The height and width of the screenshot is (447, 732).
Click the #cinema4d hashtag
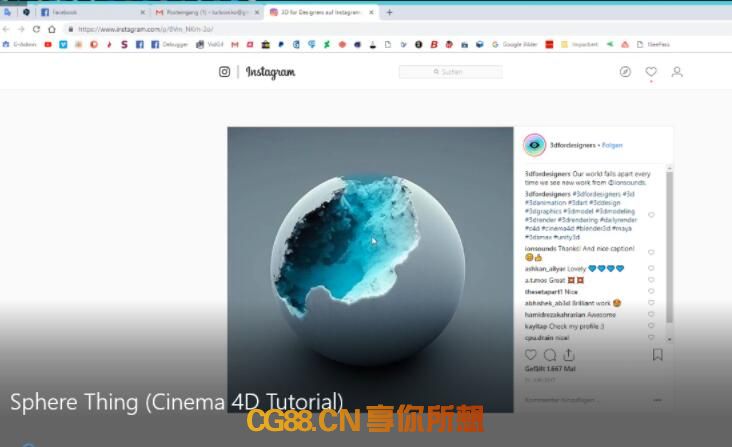tap(558, 228)
